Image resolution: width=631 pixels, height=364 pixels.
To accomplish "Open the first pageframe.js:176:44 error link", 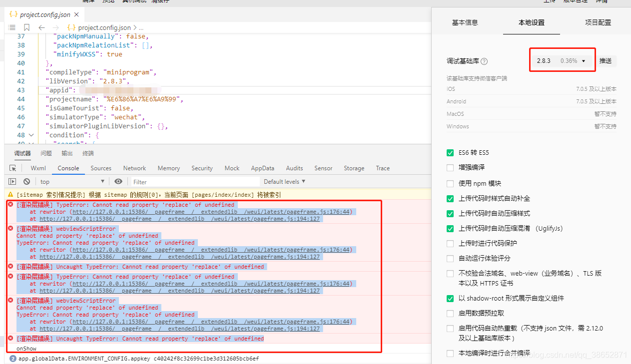I will click(212, 212).
